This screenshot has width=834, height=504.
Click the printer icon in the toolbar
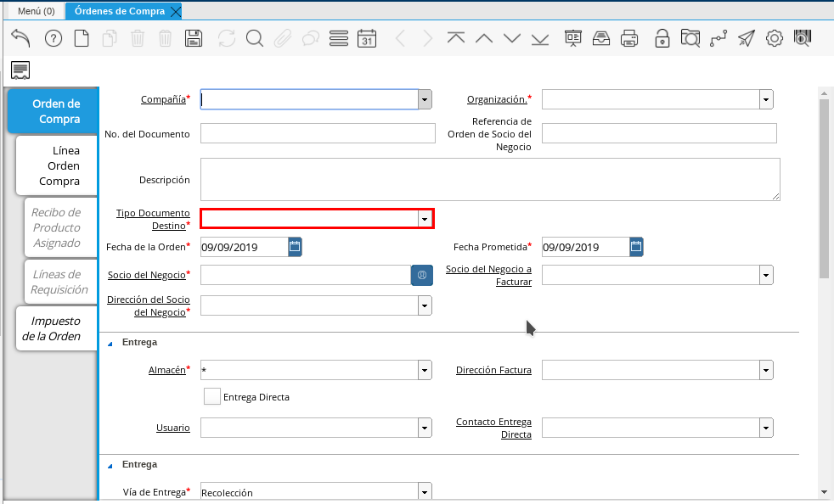coord(629,38)
